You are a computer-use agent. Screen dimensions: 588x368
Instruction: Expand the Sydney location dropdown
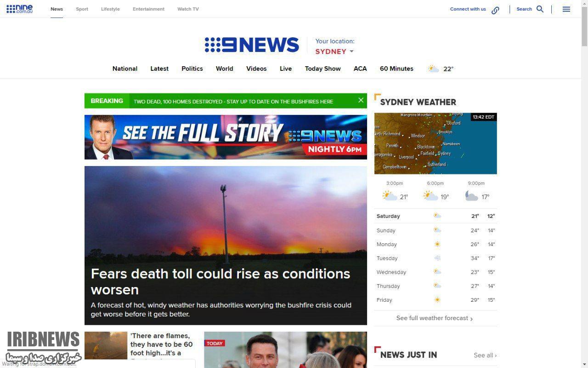pyautogui.click(x=351, y=52)
